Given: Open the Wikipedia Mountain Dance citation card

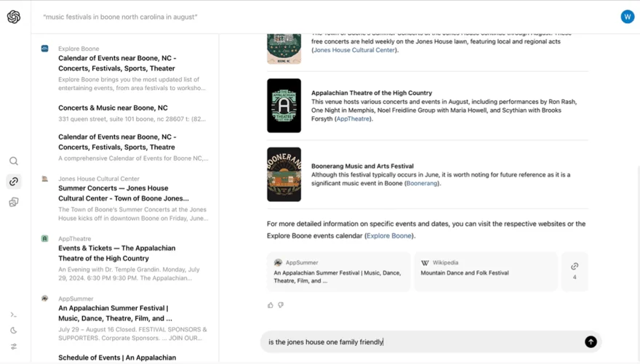Looking at the screenshot, I should click(x=486, y=272).
